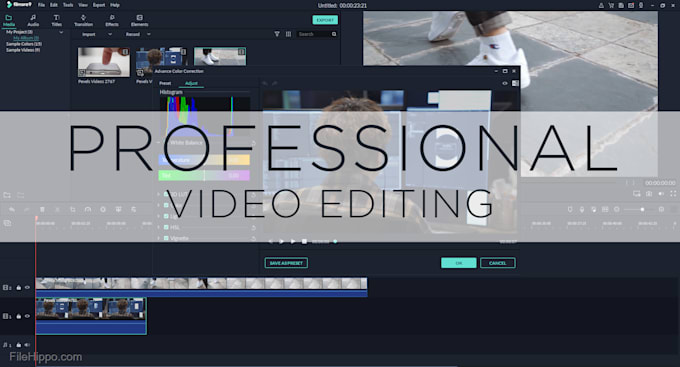Open the Help menu
Screen dimensions: 680x367
tap(114, 5)
